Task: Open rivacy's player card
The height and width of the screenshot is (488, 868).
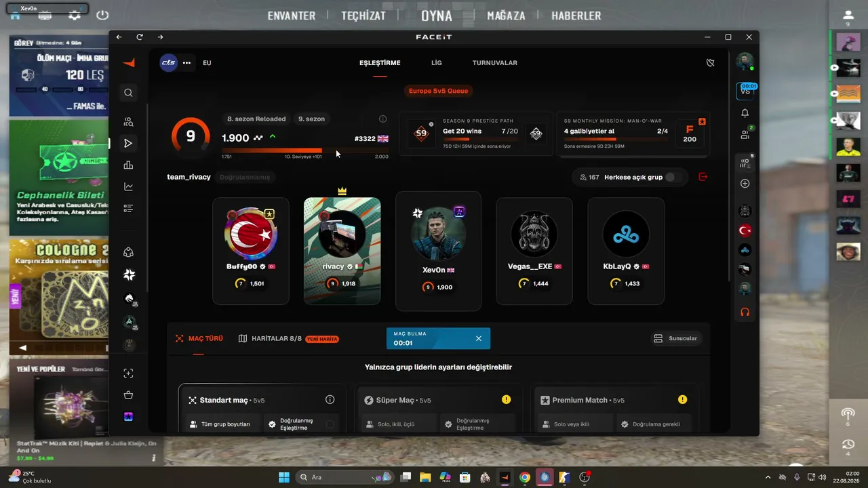Action: tap(342, 251)
